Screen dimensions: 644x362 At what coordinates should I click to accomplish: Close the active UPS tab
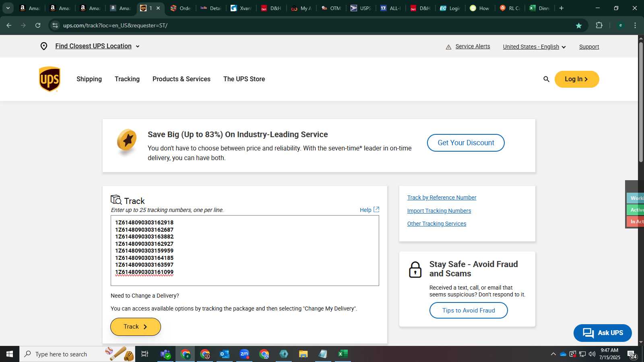pos(158,8)
